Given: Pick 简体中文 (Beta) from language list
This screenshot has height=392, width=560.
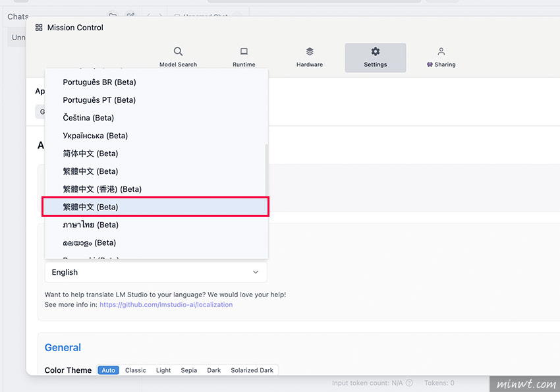Looking at the screenshot, I should click(x=156, y=154).
